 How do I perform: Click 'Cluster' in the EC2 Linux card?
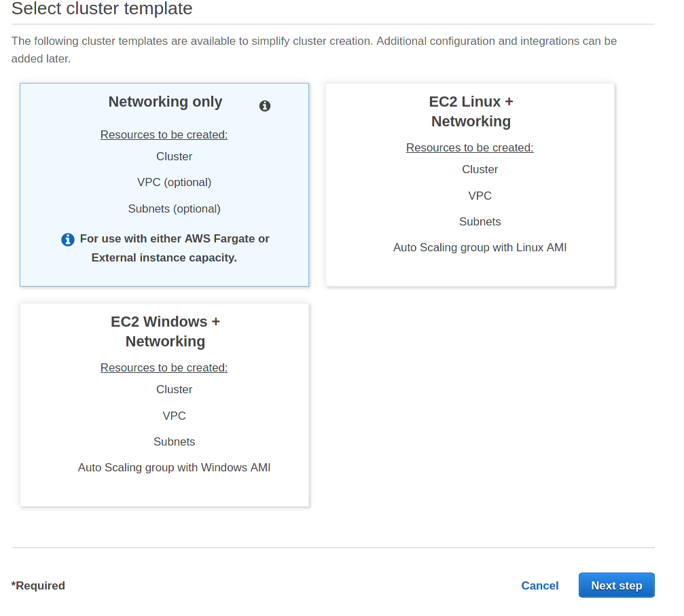(x=480, y=170)
